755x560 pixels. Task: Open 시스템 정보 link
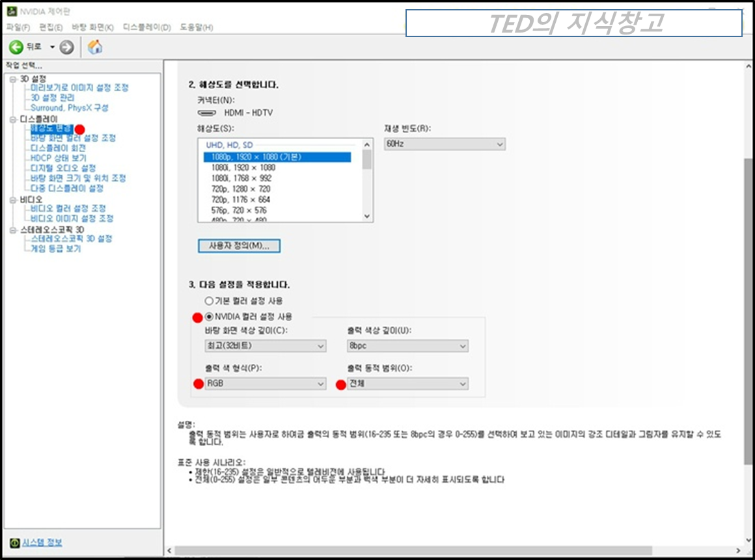point(42,542)
